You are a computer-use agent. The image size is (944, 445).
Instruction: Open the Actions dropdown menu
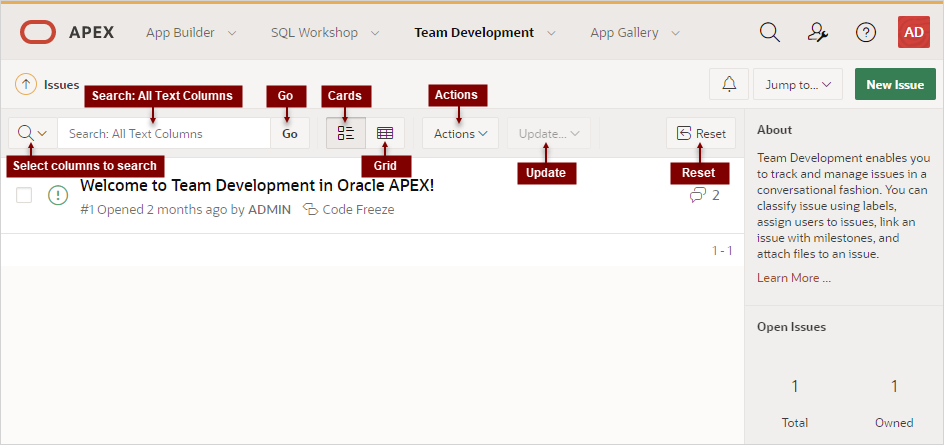(460, 133)
